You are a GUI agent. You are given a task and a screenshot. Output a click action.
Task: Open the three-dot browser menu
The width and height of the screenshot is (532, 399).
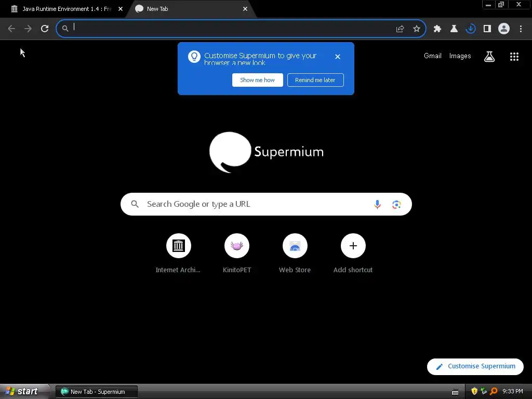point(521,29)
